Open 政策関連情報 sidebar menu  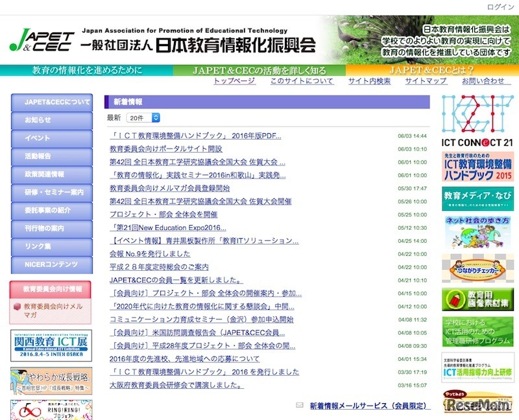tap(52, 175)
